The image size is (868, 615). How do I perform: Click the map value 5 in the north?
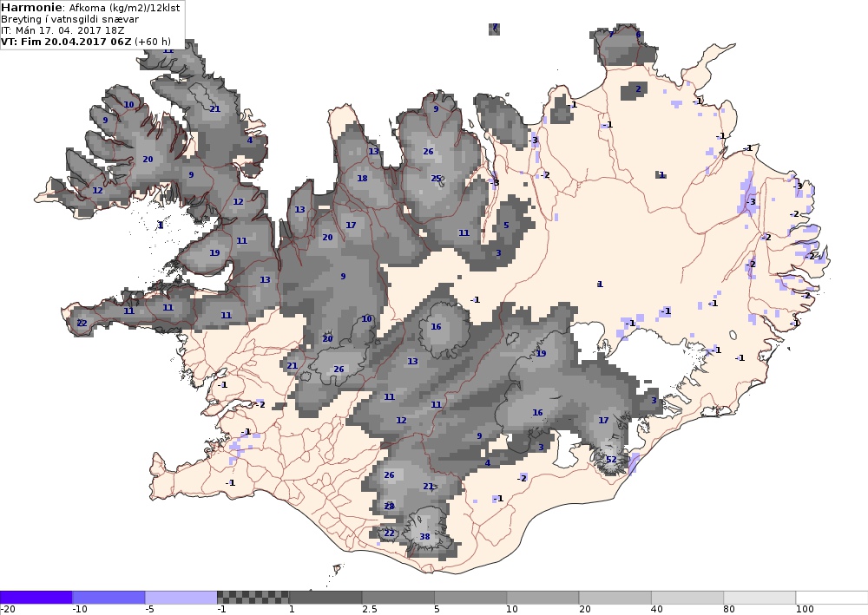click(506, 225)
